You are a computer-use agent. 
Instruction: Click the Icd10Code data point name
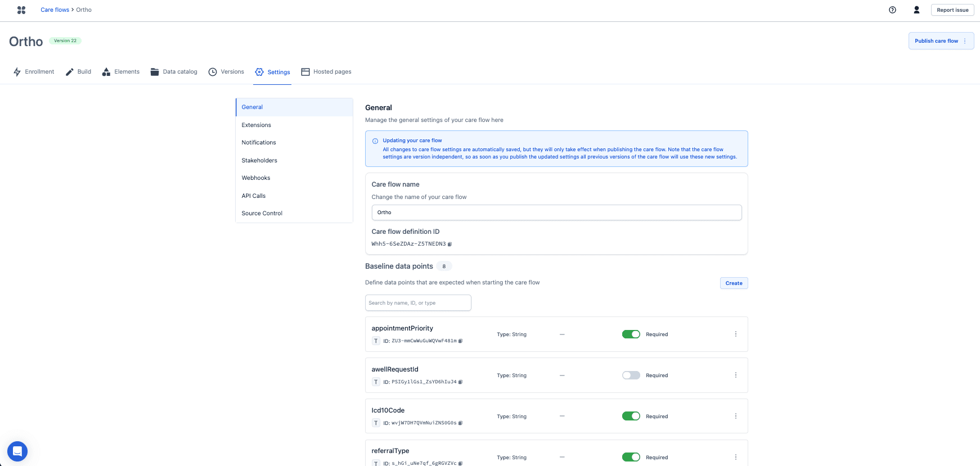[388, 410]
